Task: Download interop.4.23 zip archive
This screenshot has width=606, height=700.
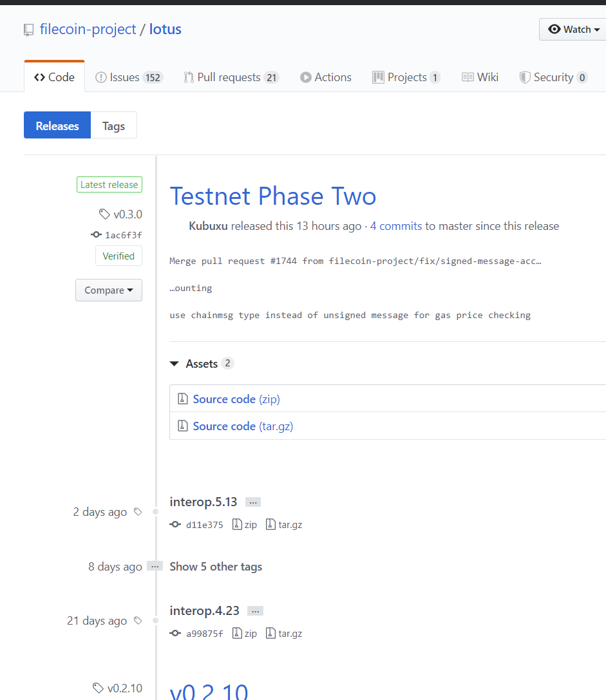Action: [x=245, y=633]
